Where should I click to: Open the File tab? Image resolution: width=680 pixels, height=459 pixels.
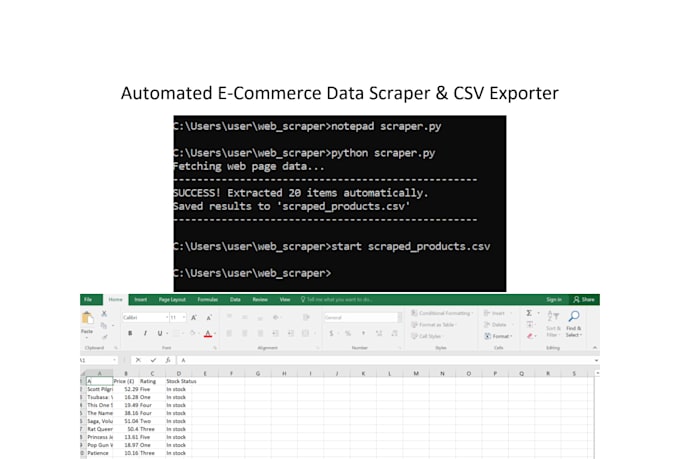pyautogui.click(x=88, y=300)
